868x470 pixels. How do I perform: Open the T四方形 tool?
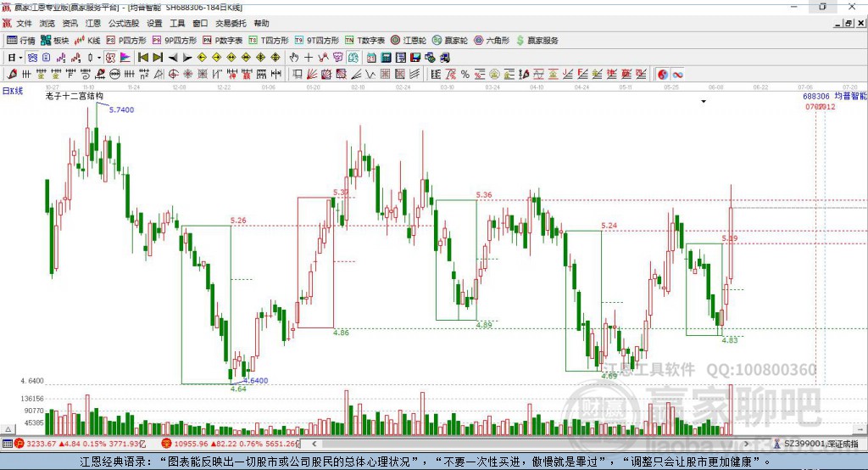(269, 41)
